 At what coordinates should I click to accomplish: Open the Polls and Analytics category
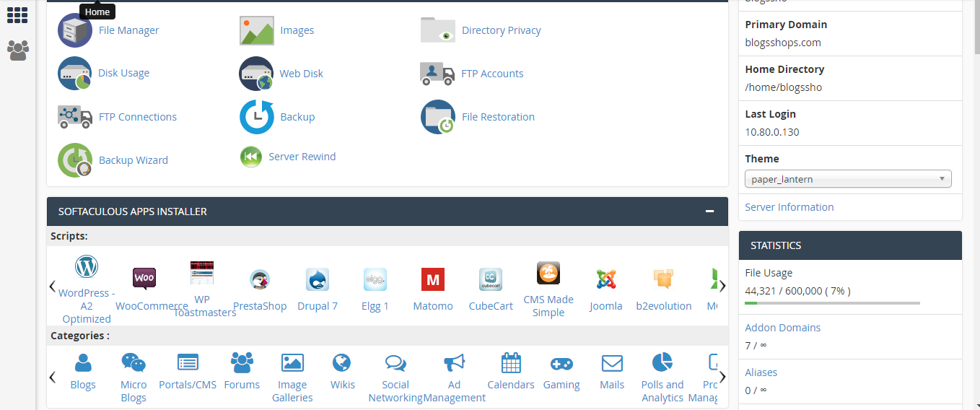pyautogui.click(x=662, y=378)
